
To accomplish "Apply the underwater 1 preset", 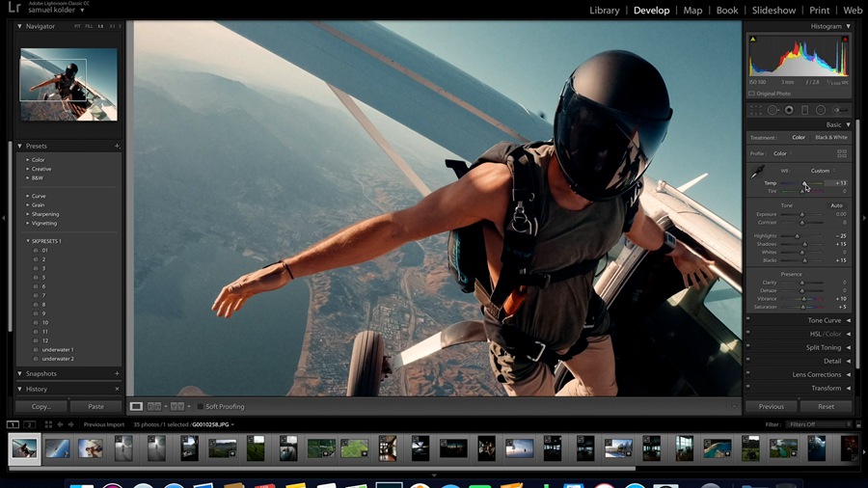I will coord(58,350).
